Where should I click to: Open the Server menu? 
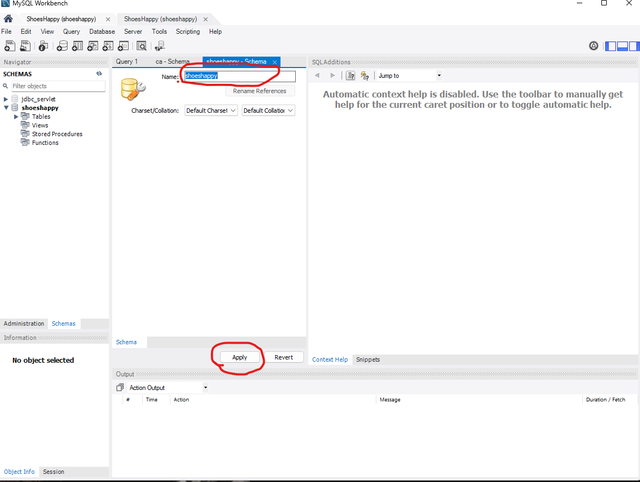[133, 31]
